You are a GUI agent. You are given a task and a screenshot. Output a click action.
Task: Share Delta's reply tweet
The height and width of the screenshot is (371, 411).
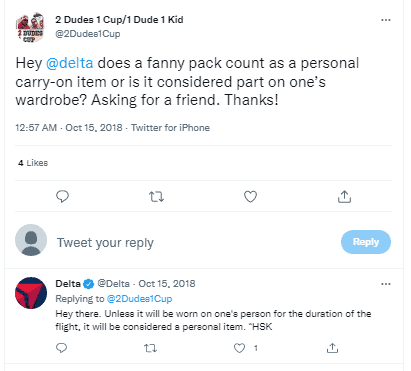[332, 348]
